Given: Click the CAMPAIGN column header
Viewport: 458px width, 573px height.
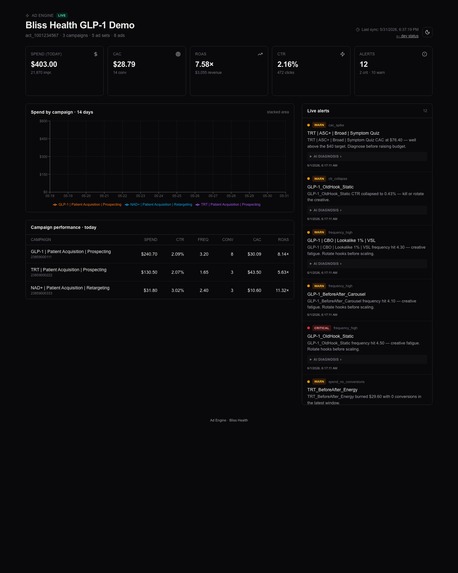Looking at the screenshot, I should (41, 240).
